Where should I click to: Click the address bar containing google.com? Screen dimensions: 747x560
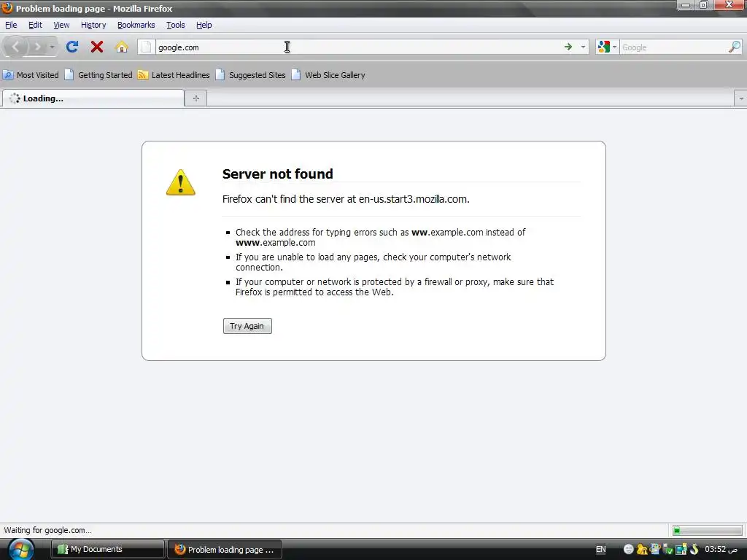point(357,47)
